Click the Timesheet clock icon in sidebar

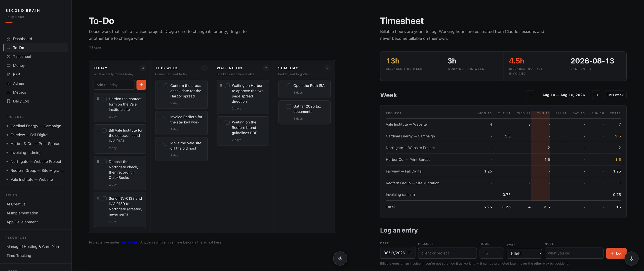[9, 57]
